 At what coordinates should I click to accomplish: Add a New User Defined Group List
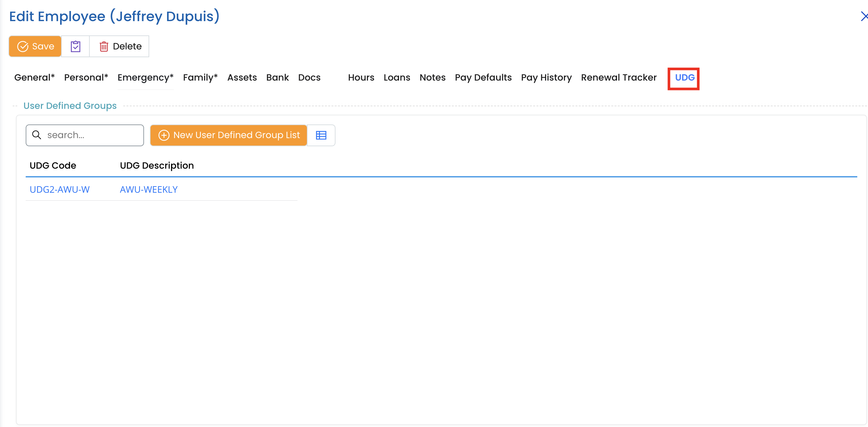pyautogui.click(x=229, y=136)
